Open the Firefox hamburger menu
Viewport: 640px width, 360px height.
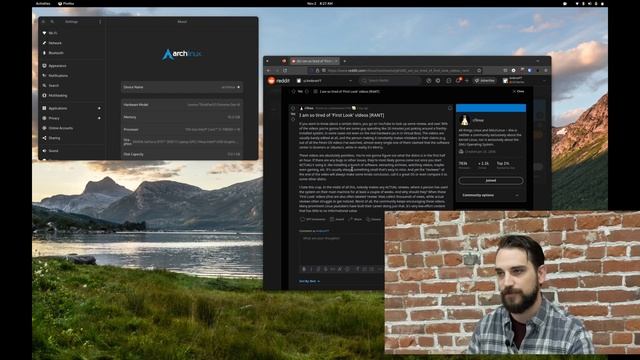(x=546, y=71)
